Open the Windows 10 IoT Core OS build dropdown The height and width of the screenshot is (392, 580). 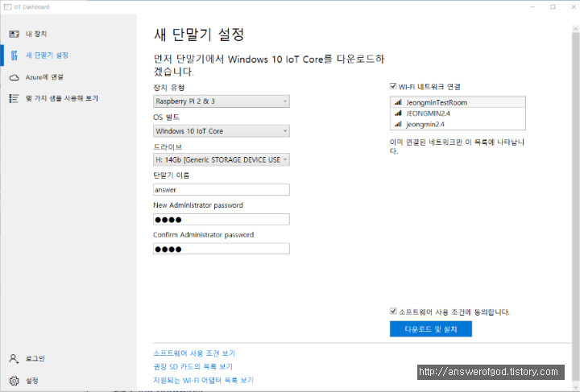coord(222,131)
